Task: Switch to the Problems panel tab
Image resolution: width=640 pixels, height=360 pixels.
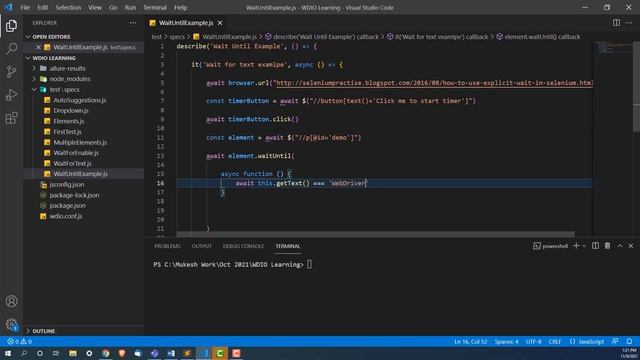Action: point(167,246)
